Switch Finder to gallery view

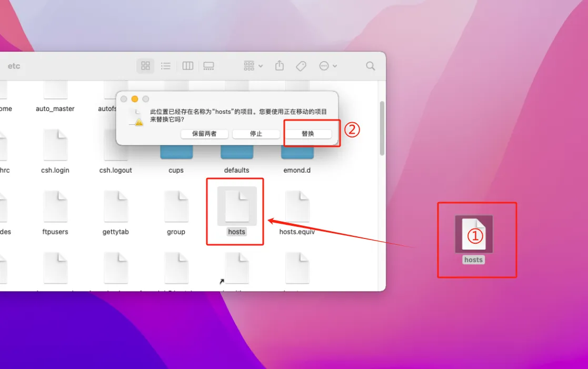click(208, 66)
